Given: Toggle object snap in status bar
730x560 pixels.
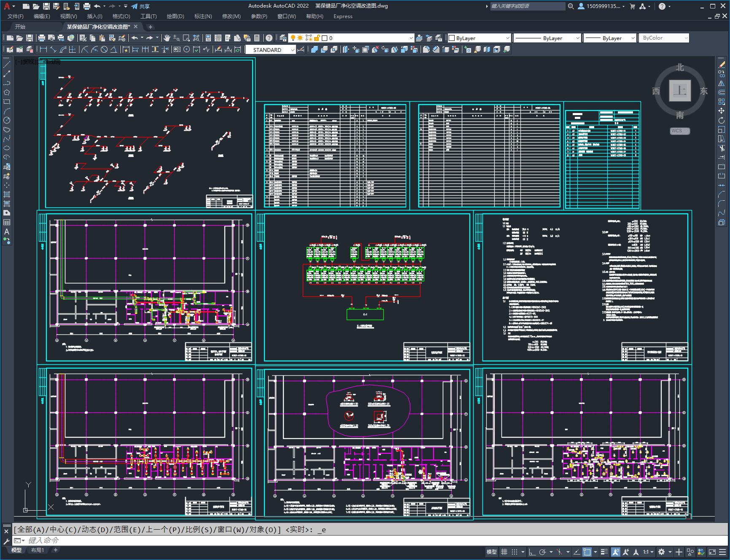Looking at the screenshot, I should 587,552.
